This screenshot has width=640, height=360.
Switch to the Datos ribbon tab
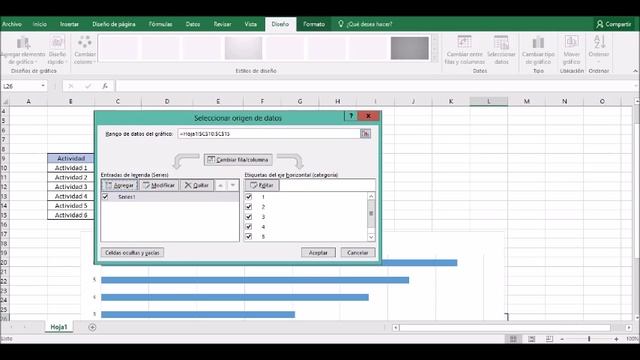pyautogui.click(x=193, y=24)
